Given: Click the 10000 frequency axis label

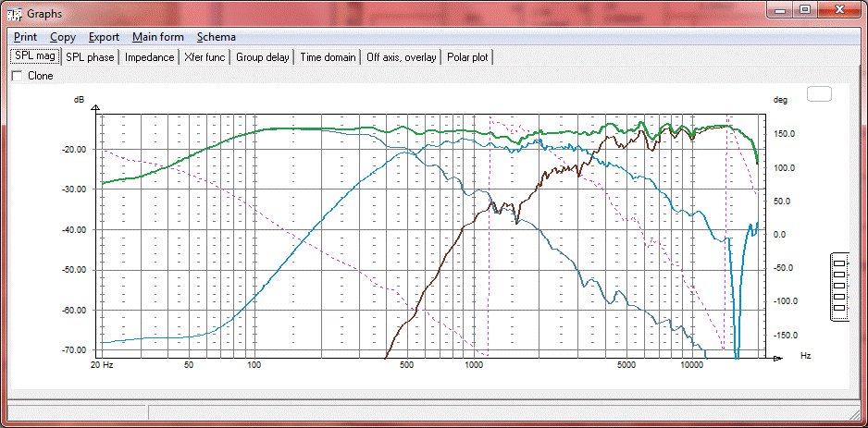Looking at the screenshot, I should coord(691,365).
